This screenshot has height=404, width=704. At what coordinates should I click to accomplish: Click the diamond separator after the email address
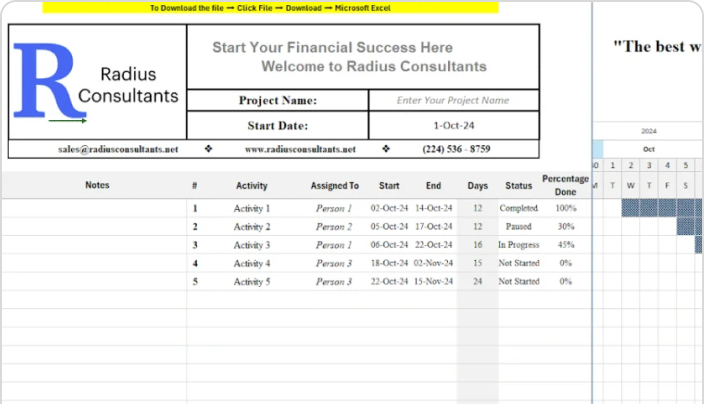(x=208, y=149)
